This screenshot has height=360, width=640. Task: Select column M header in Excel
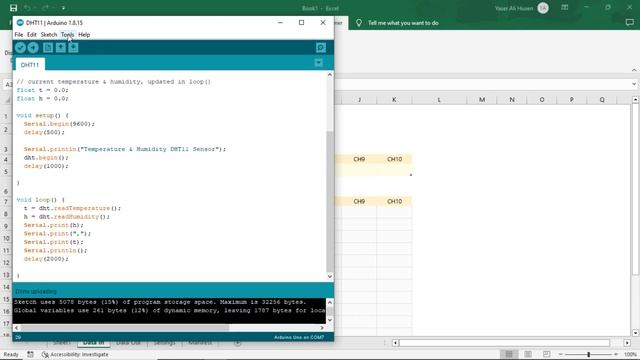coord(482,100)
